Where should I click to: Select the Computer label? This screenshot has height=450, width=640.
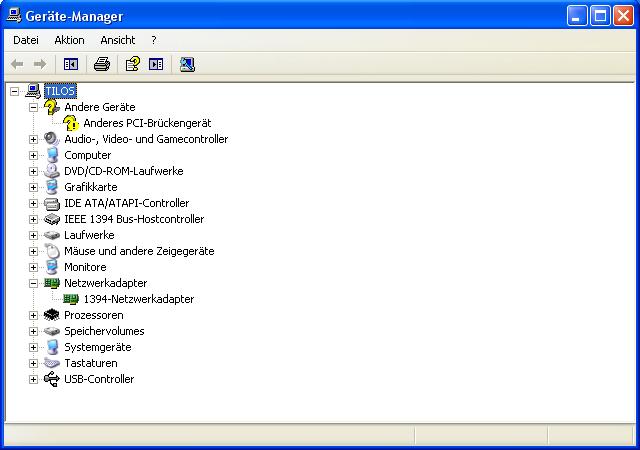pyautogui.click(x=87, y=155)
